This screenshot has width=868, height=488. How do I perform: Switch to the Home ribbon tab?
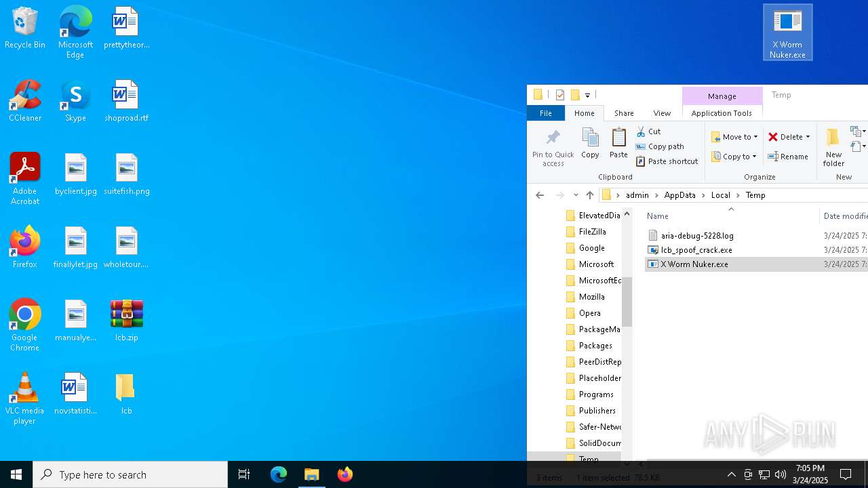point(585,113)
